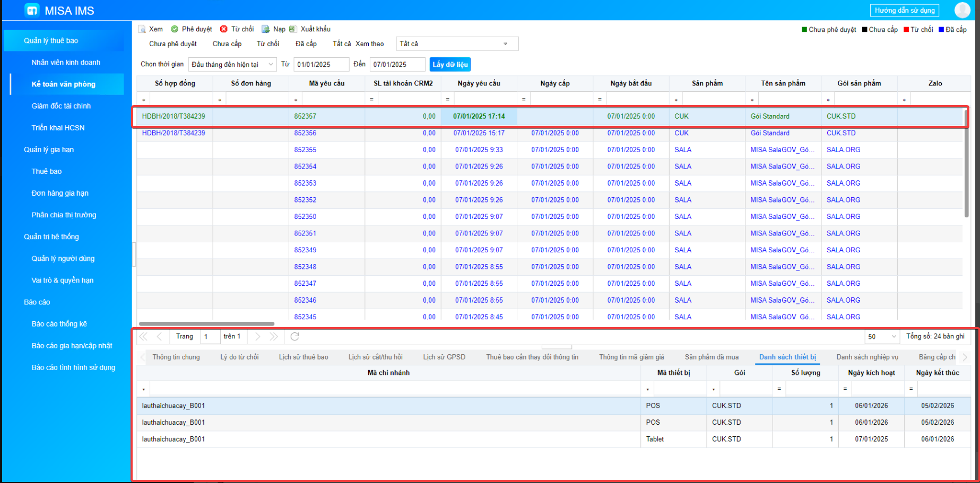Filter by Đã cấp status tab

click(x=306, y=44)
